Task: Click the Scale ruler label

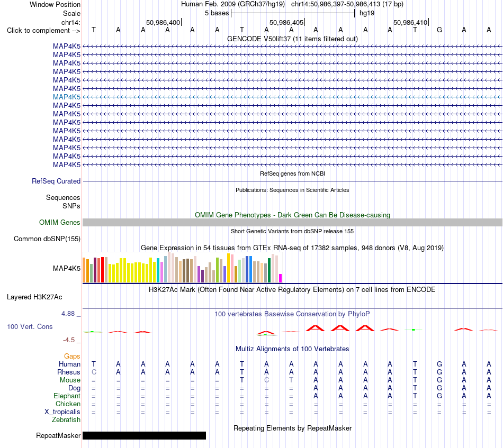Action: [72, 13]
